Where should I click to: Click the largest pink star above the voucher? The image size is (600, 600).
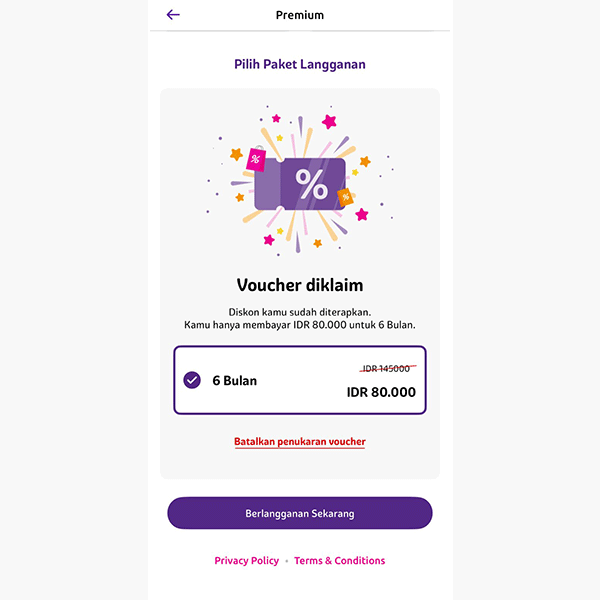click(x=329, y=122)
